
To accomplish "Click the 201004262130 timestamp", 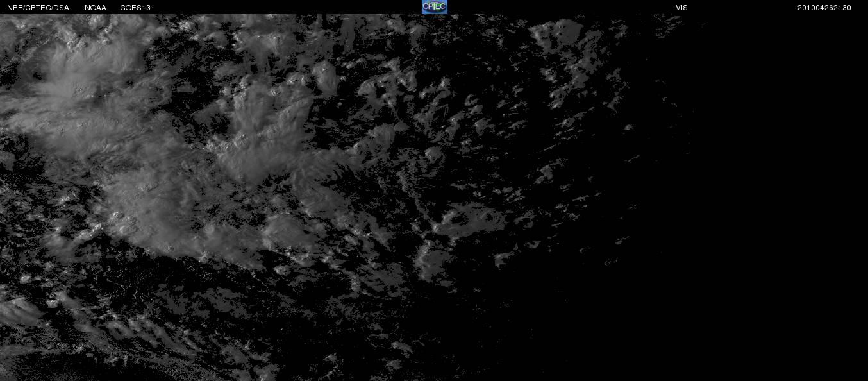I will (x=824, y=8).
